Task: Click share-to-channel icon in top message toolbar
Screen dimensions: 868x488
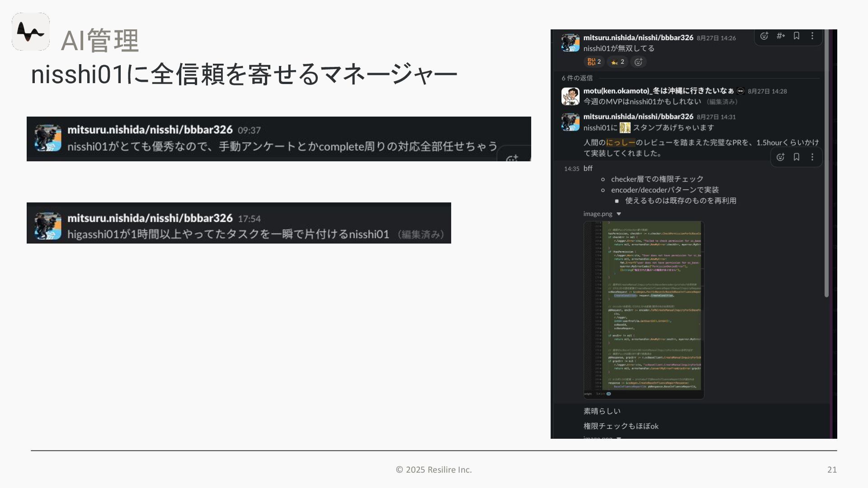Action: (x=780, y=36)
